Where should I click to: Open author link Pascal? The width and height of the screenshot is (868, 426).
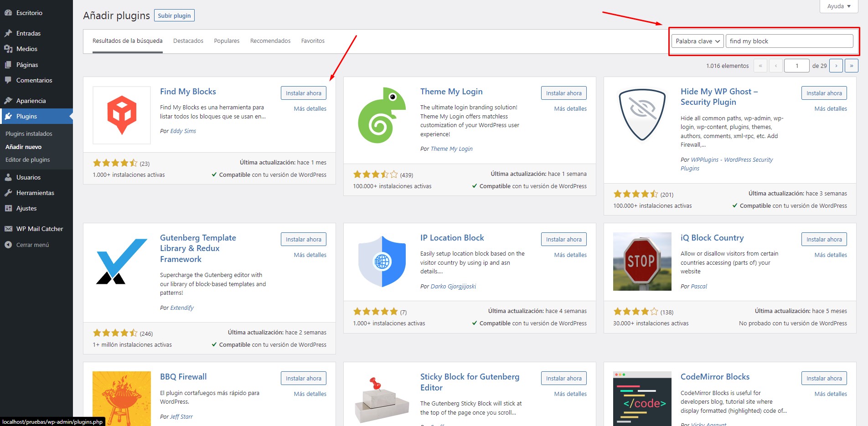pyautogui.click(x=699, y=286)
